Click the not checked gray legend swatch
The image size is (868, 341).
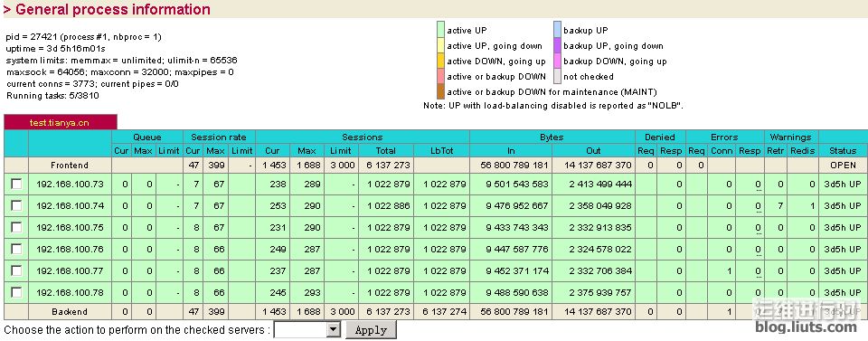click(558, 76)
